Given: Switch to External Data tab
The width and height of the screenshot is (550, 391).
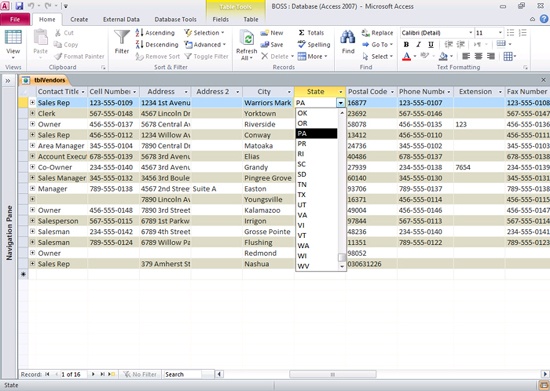Looking at the screenshot, I should (x=121, y=19).
